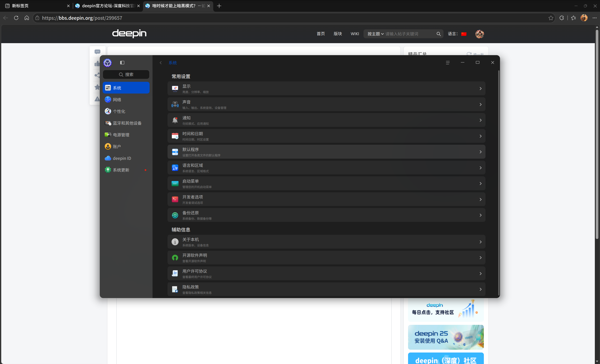This screenshot has height=364, width=600.
Task: Click the 备份还原 icon
Action: [175, 215]
